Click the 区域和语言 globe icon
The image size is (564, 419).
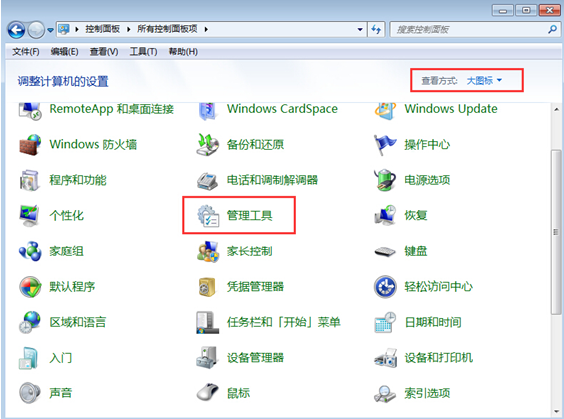click(x=30, y=322)
